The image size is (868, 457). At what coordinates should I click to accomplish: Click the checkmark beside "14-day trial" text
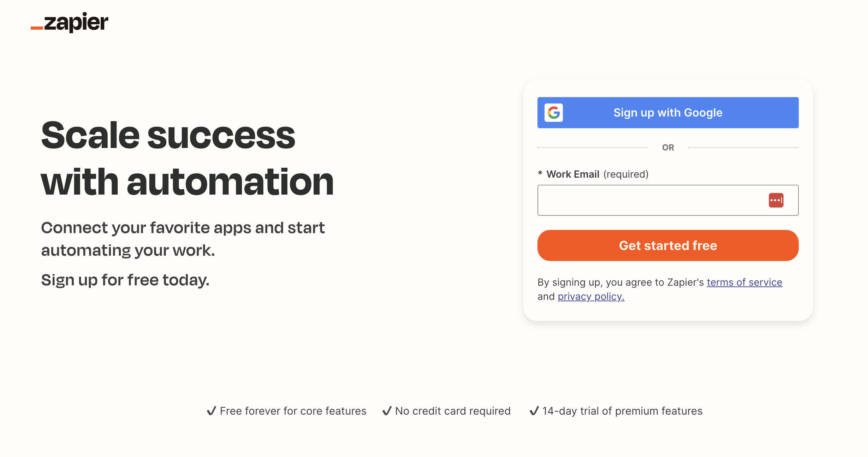click(534, 411)
